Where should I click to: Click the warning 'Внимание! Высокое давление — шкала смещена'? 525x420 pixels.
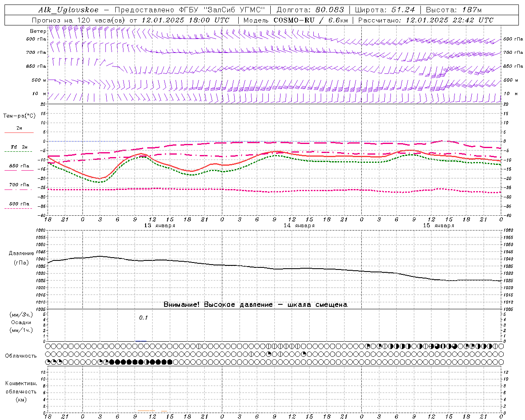click(256, 305)
